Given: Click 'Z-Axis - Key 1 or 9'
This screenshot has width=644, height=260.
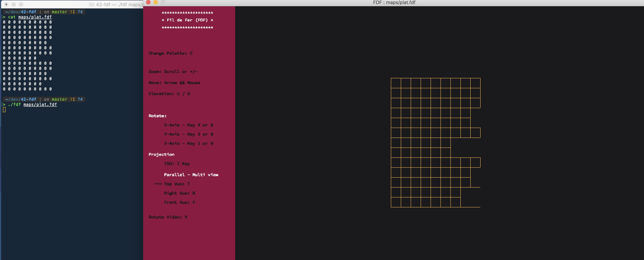Looking at the screenshot, I should (x=188, y=143).
